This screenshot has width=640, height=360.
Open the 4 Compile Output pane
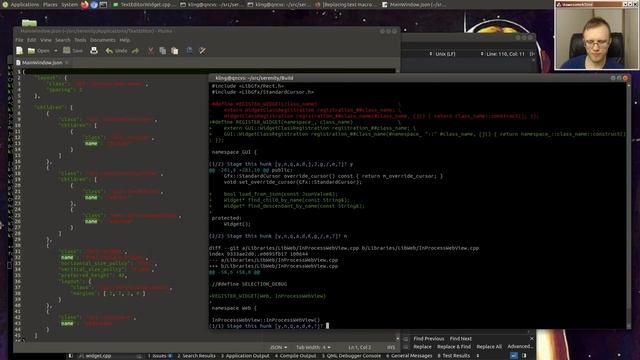(x=295, y=356)
